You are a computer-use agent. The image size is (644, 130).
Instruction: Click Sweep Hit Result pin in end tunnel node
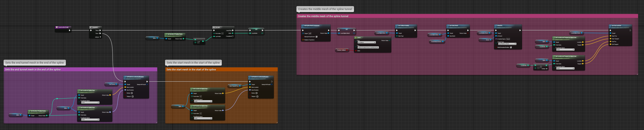coord(147,85)
